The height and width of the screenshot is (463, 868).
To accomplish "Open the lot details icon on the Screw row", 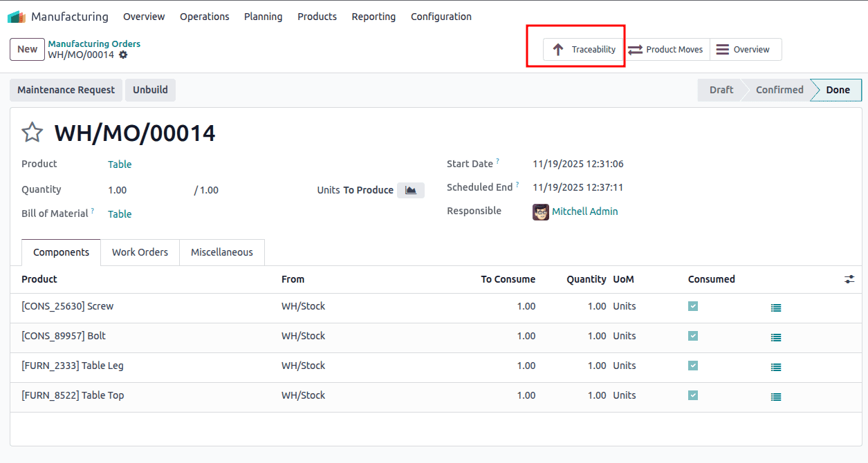I will (775, 308).
